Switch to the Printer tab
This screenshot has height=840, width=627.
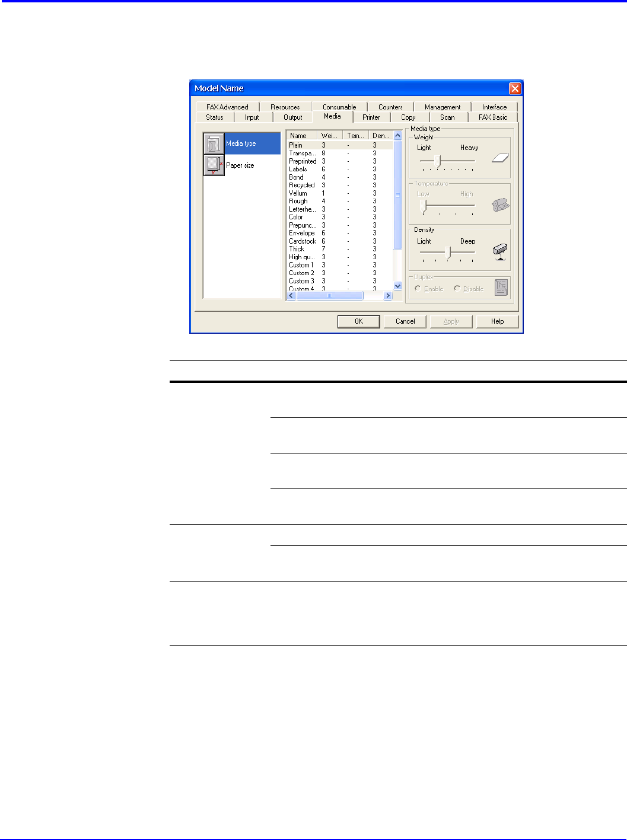click(x=371, y=117)
